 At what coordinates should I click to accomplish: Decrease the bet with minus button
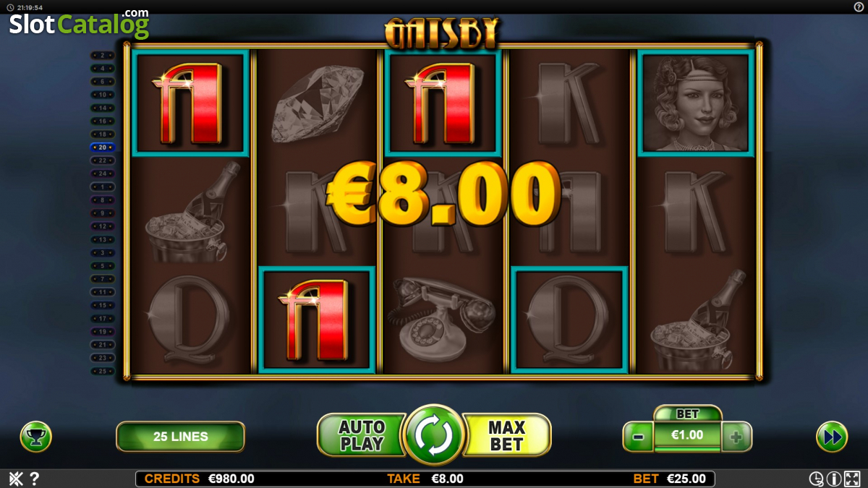(638, 437)
